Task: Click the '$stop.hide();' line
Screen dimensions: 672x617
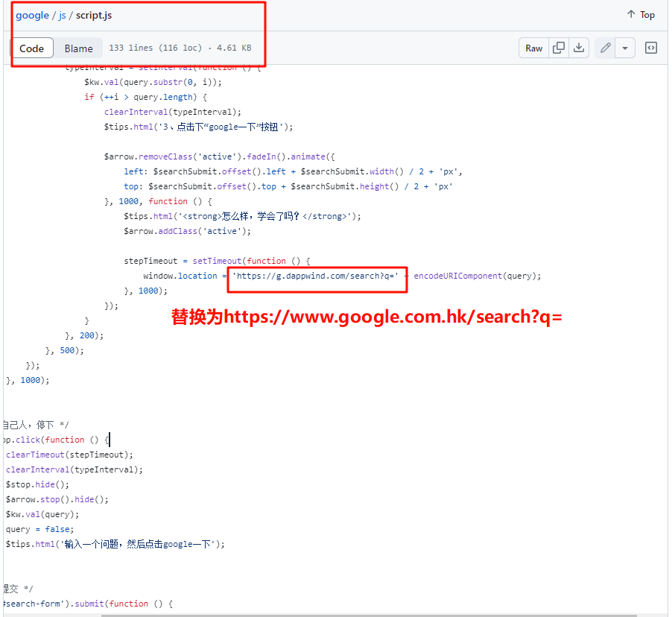Action: (x=37, y=484)
